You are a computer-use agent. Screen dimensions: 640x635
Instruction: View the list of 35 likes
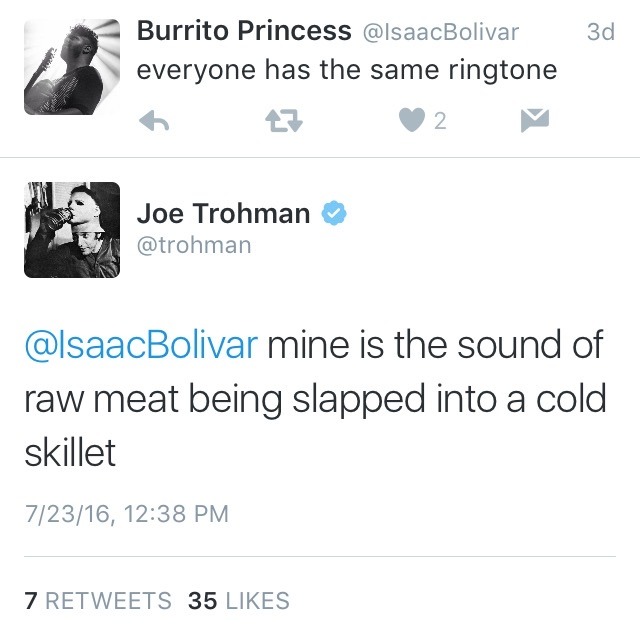(x=239, y=600)
